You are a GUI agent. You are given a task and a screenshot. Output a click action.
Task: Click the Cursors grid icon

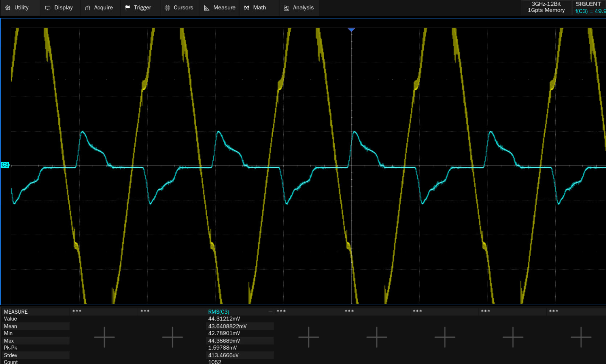(x=167, y=8)
